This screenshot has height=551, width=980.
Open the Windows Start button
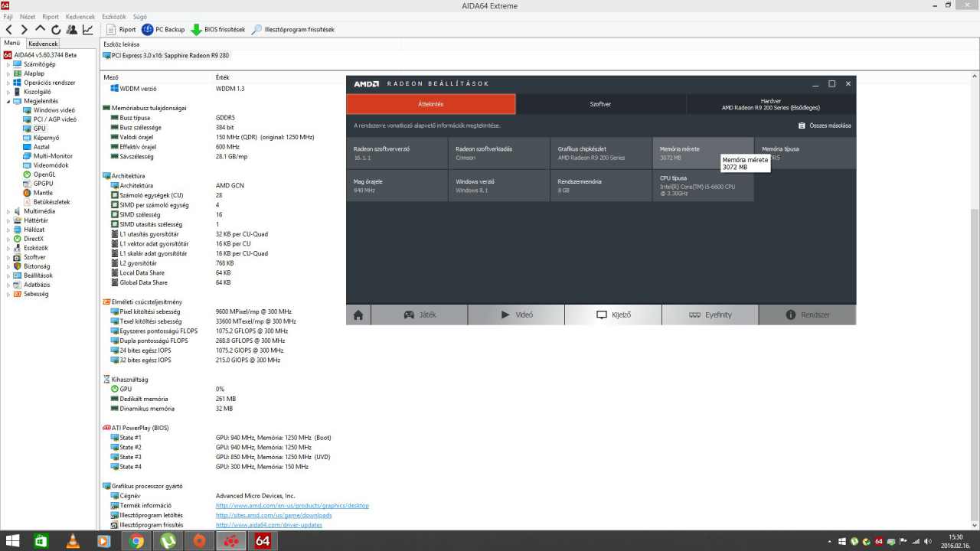13,541
